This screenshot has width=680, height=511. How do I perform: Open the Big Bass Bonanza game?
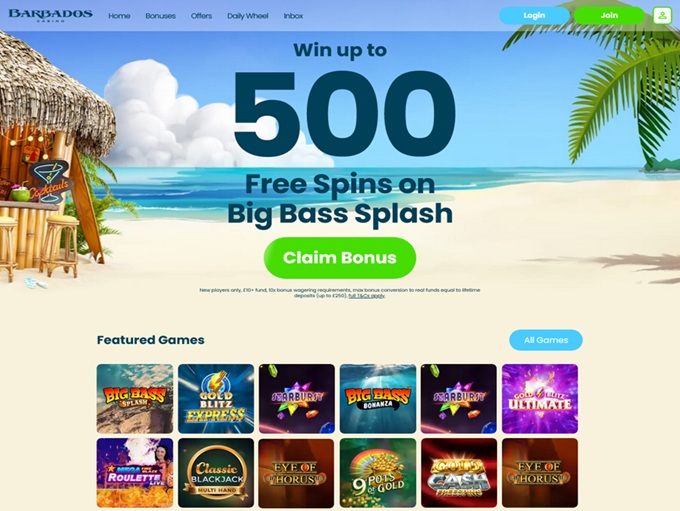click(x=378, y=399)
